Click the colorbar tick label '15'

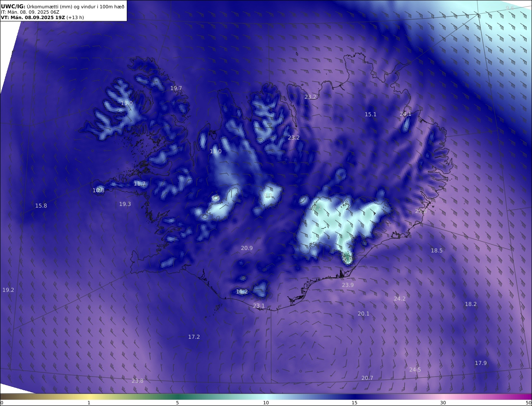pos(355,403)
